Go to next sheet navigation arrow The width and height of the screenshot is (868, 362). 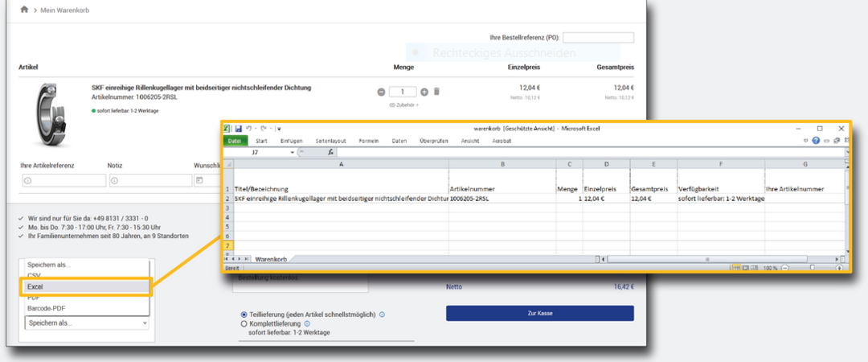pos(240,259)
